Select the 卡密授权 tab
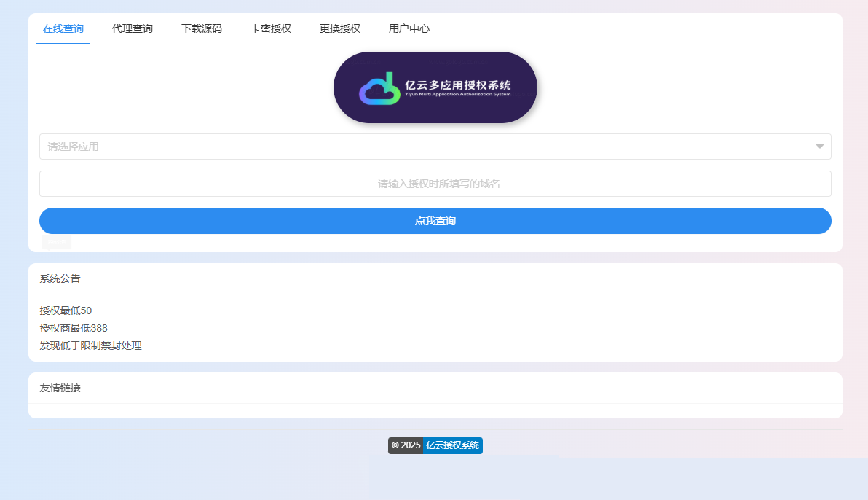This screenshot has height=500, width=868. (x=269, y=29)
